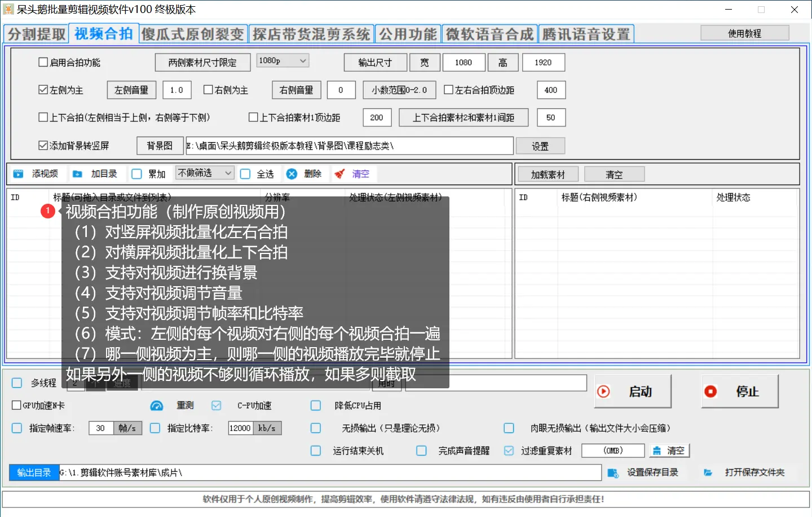
Task: Click the 重测 re-test gauge icon
Action: coord(157,405)
